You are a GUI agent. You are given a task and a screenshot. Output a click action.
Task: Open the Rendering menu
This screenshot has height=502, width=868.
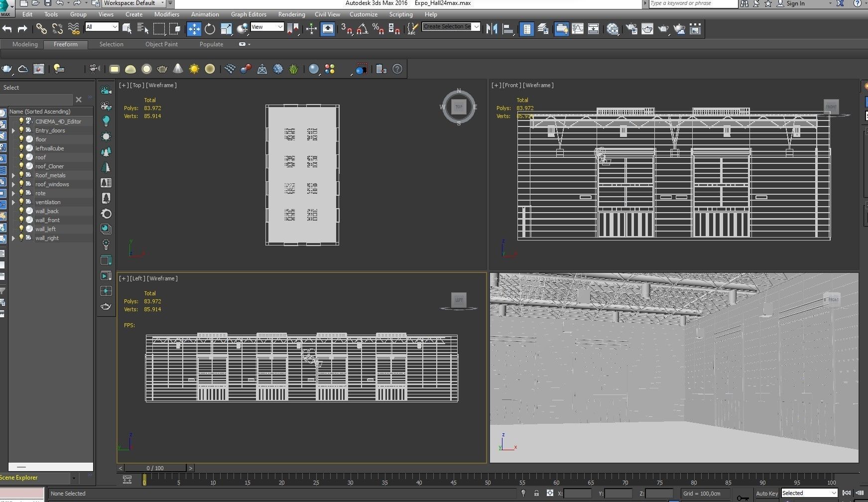(292, 14)
